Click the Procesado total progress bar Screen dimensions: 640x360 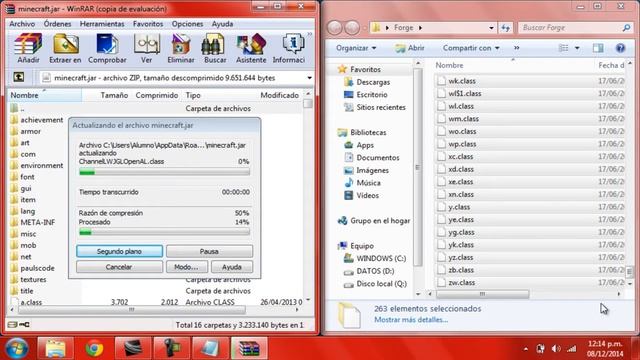tap(164, 232)
